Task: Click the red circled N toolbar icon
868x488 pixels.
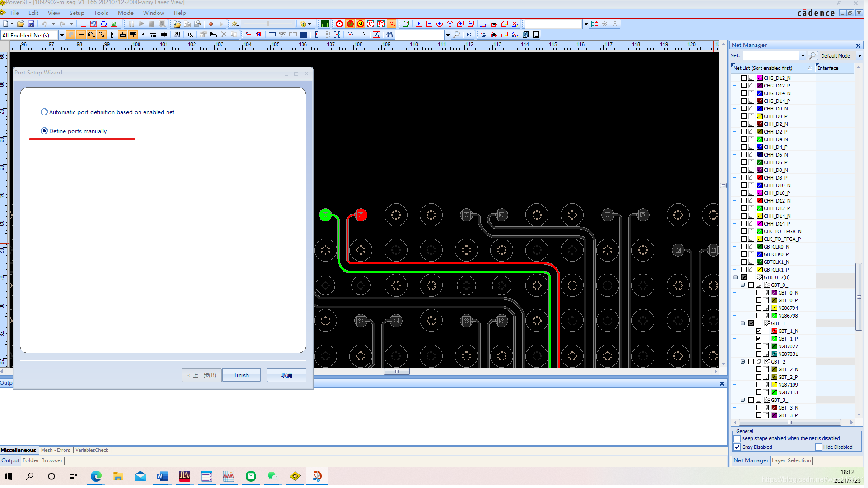Action: tap(339, 23)
